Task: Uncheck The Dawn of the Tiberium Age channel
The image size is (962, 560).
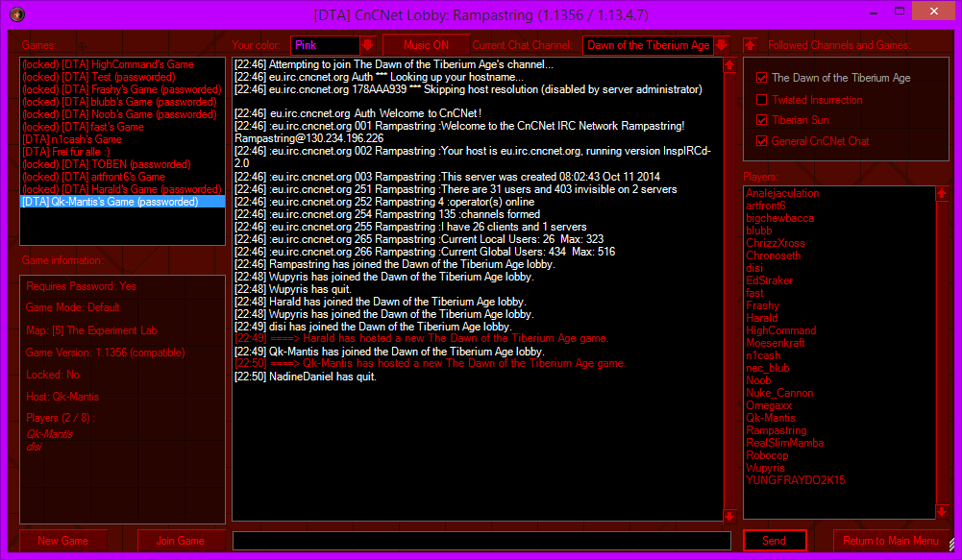Action: tap(761, 78)
